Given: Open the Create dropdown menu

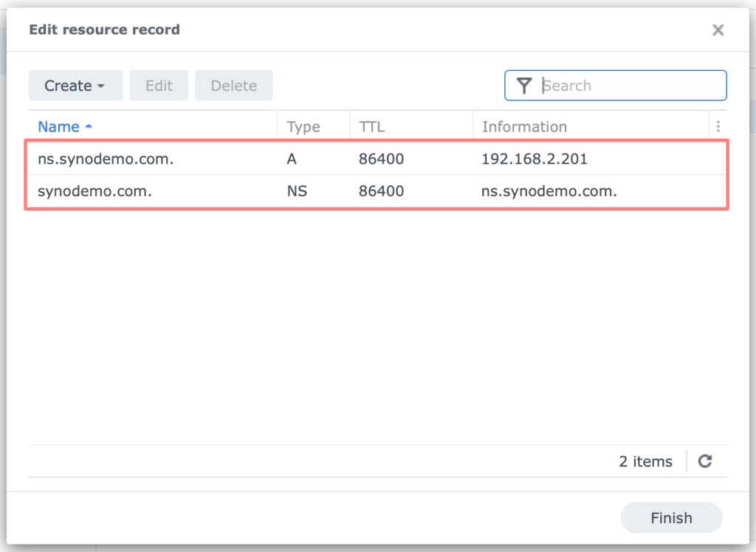Looking at the screenshot, I should click(x=76, y=86).
